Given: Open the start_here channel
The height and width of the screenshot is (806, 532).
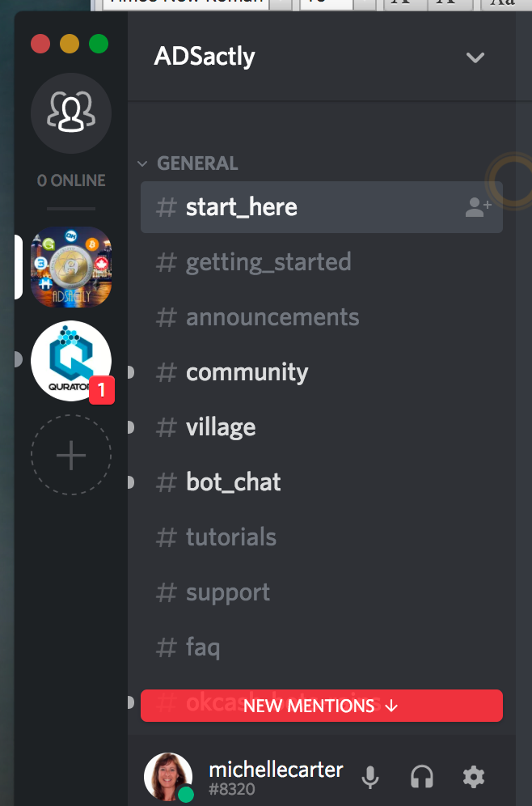Looking at the screenshot, I should (322, 207).
